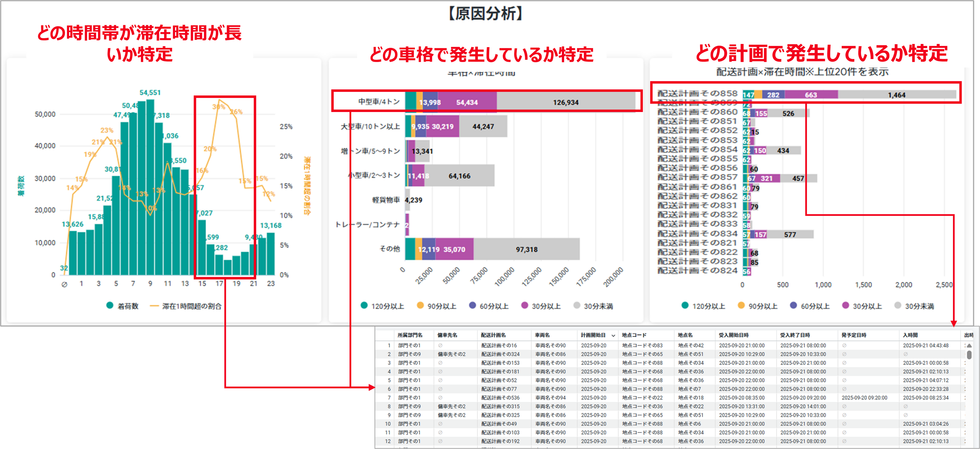Toggle 120分以上 legend in vehicle class chart
This screenshot has width=980, height=449.
(364, 305)
